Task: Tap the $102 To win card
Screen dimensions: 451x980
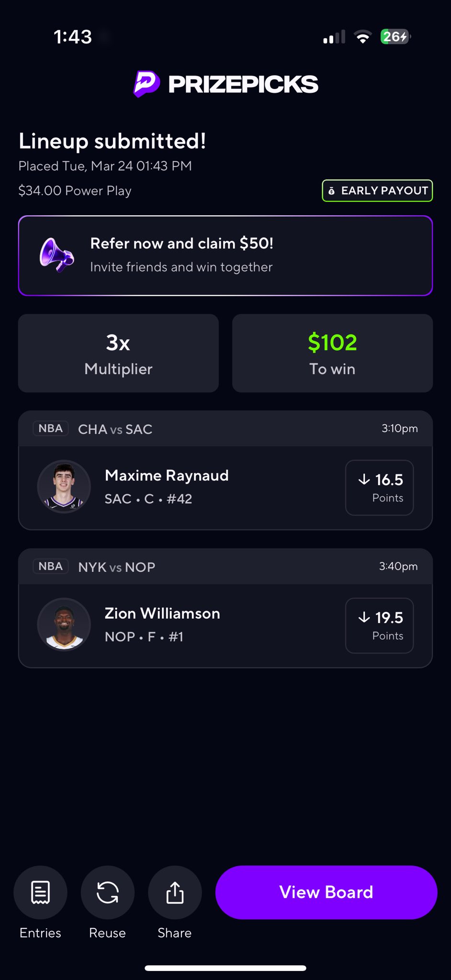Action: point(332,353)
